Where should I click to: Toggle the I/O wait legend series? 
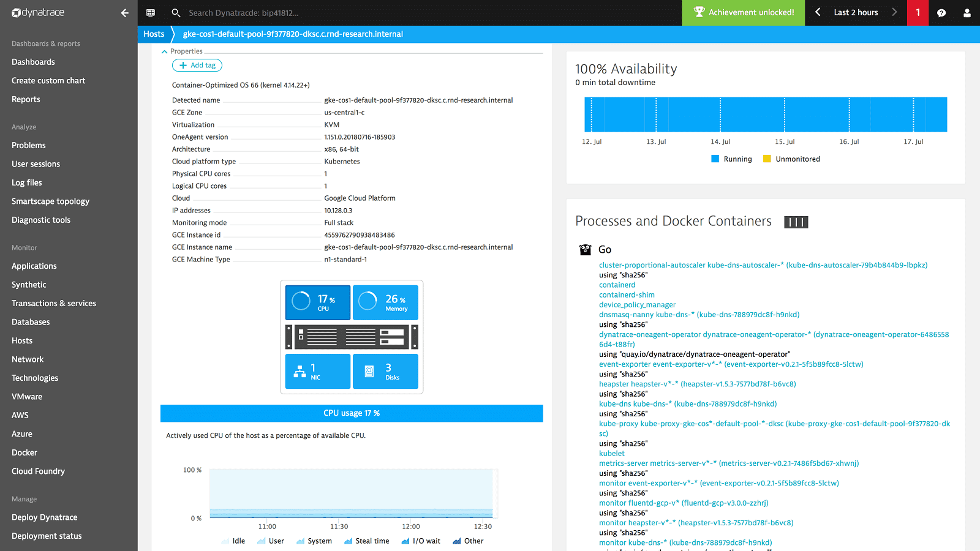point(421,541)
